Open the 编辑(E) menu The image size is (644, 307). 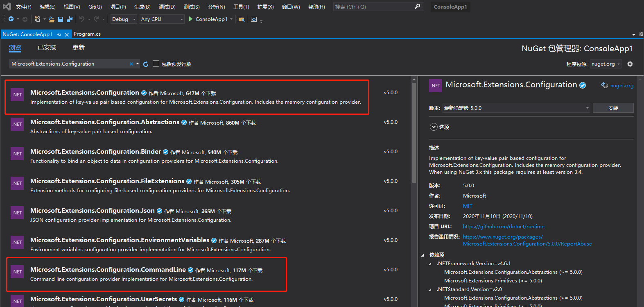47,7
